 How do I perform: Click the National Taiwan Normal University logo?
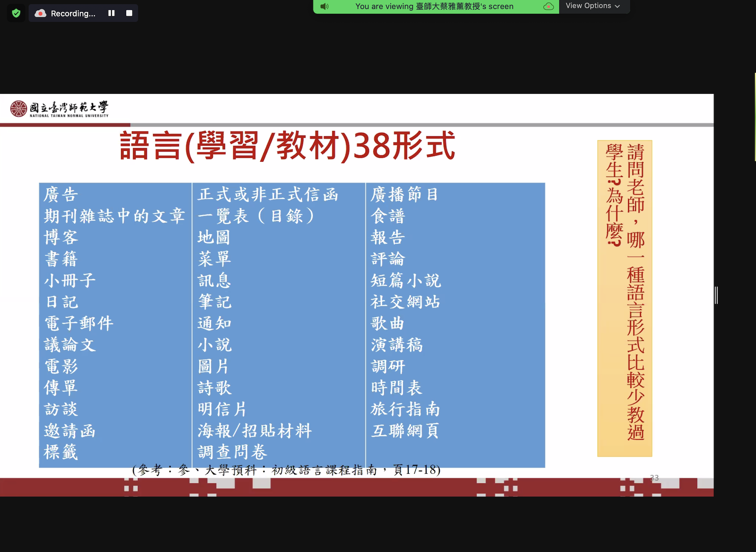pos(59,108)
